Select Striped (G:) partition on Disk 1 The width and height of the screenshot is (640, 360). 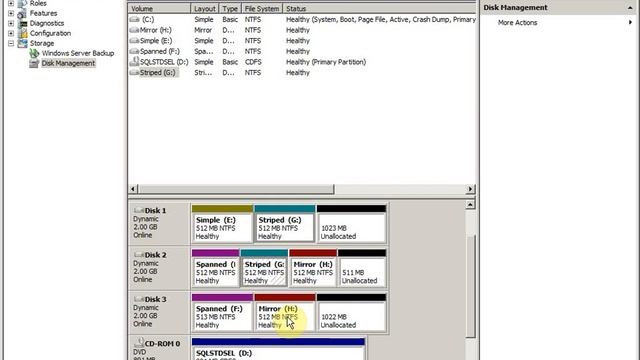click(284, 224)
